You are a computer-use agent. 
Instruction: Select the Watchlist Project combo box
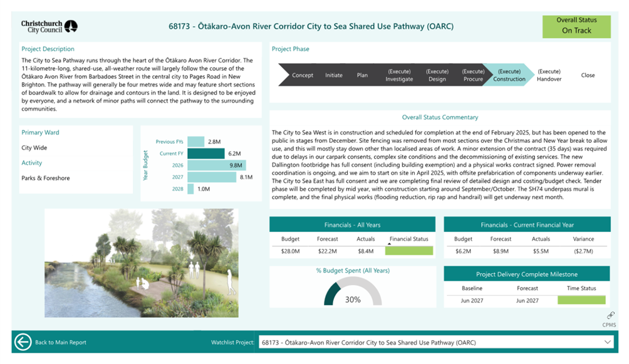pos(432,342)
